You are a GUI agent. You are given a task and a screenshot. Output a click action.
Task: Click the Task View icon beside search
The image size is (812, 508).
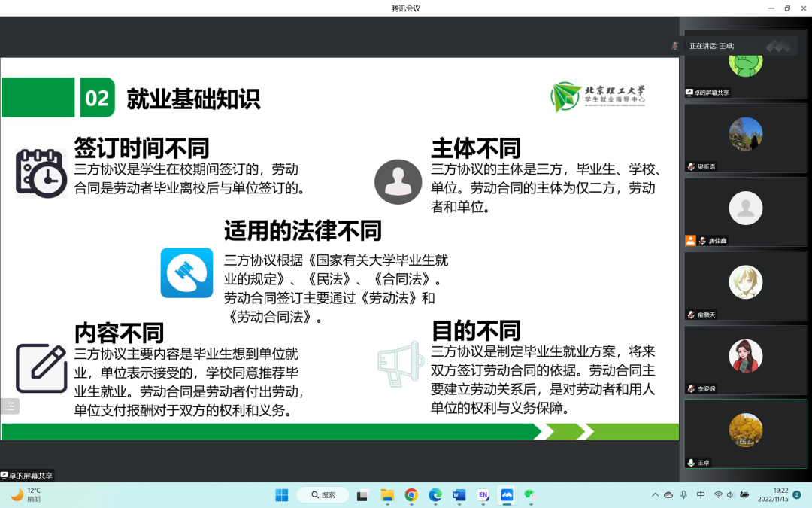(x=363, y=495)
